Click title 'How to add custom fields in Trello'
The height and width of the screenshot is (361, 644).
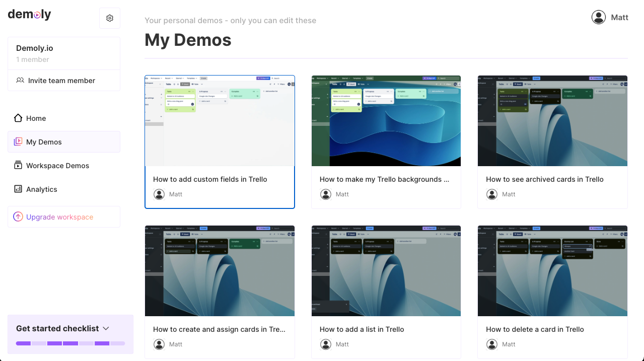pos(210,179)
